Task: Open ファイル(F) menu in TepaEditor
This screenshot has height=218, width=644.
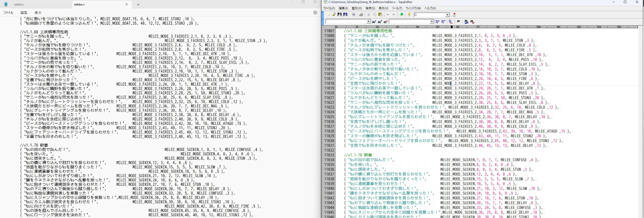Action: coord(329,8)
